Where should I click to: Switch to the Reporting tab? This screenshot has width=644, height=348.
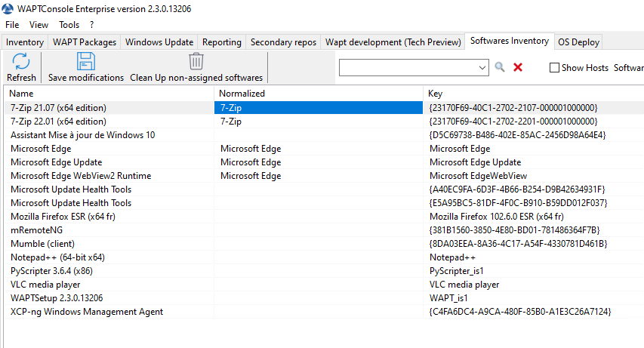(222, 42)
